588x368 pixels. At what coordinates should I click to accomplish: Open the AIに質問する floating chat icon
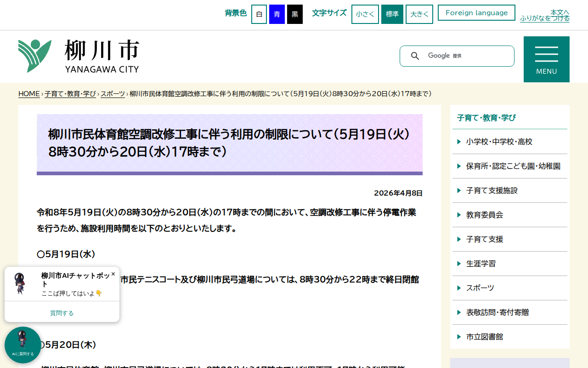point(23,345)
